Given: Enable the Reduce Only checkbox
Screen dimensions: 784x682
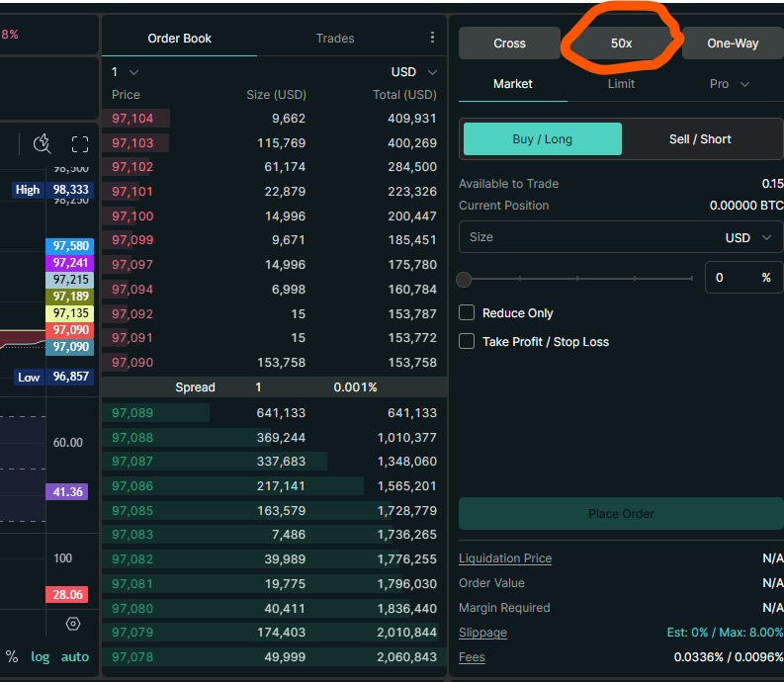Looking at the screenshot, I should (468, 313).
